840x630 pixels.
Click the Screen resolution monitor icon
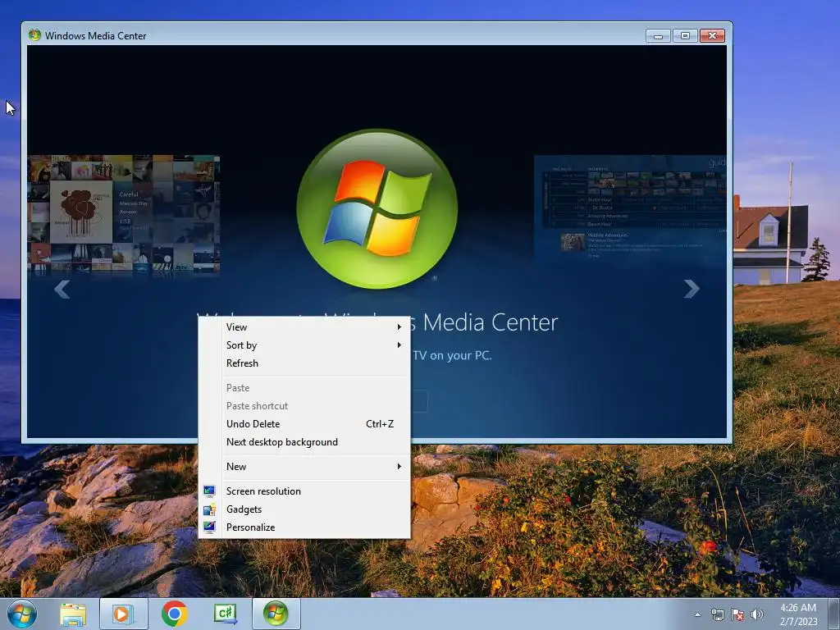click(209, 491)
